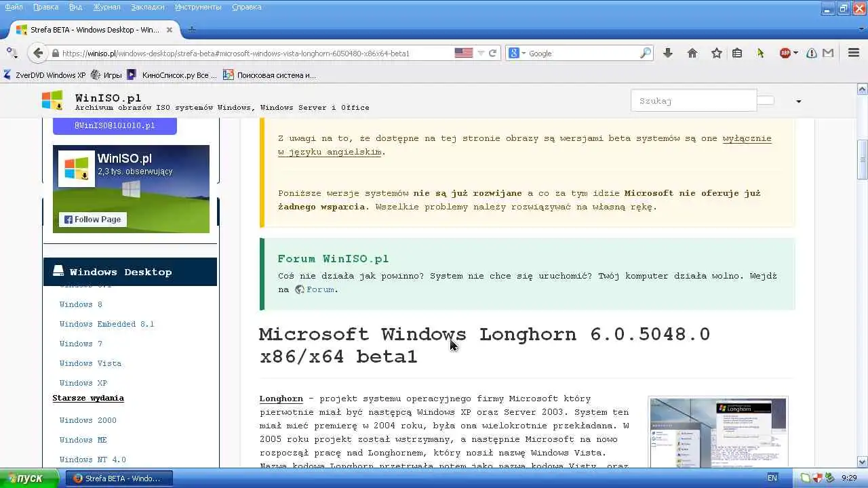Open the Adblock Plus dropdown arrow
Screen dimensions: 868x488
[795, 53]
